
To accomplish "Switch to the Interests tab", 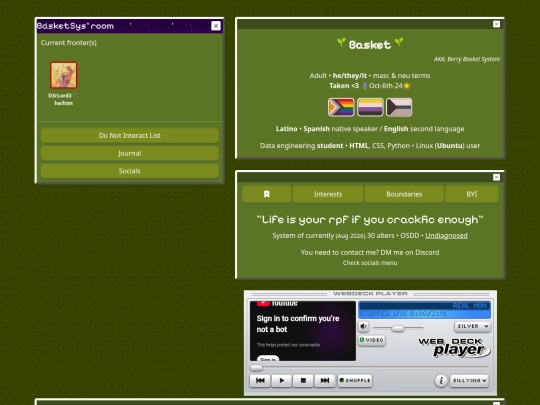I will 328,194.
